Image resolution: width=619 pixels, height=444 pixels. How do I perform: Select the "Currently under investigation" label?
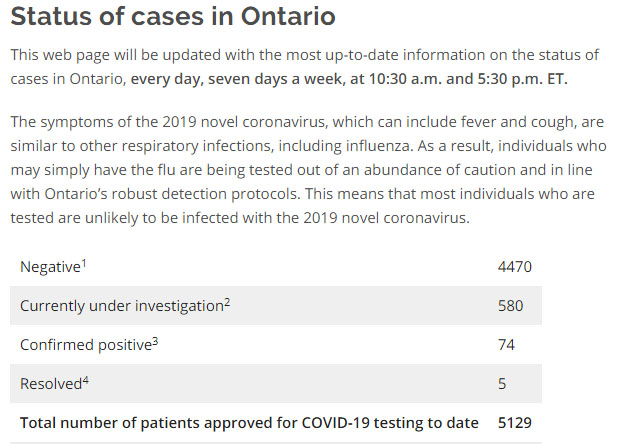(x=120, y=306)
